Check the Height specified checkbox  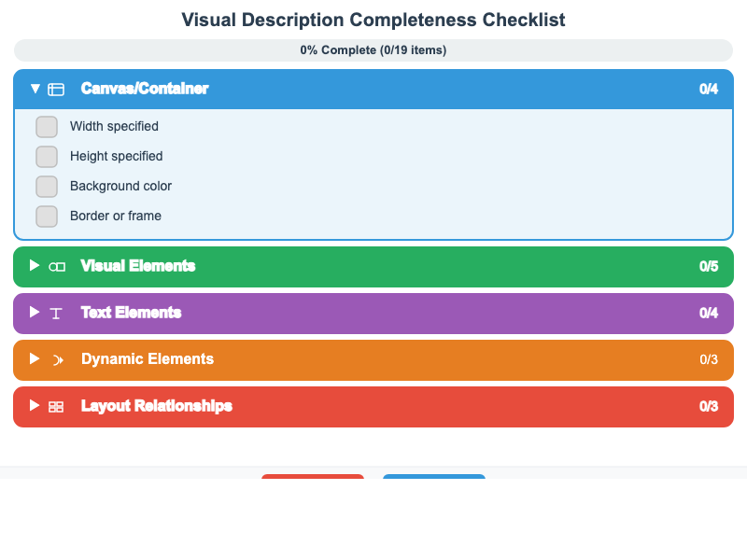(47, 156)
